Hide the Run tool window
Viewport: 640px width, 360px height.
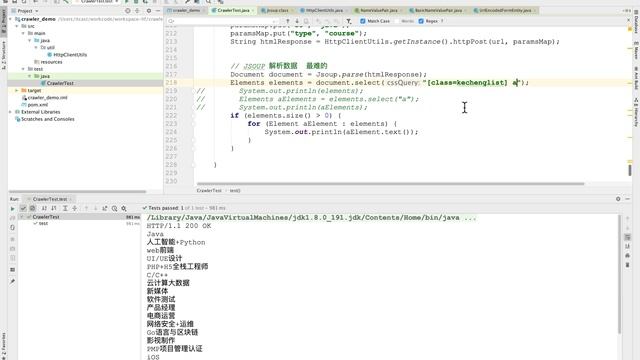pyautogui.click(x=628, y=199)
